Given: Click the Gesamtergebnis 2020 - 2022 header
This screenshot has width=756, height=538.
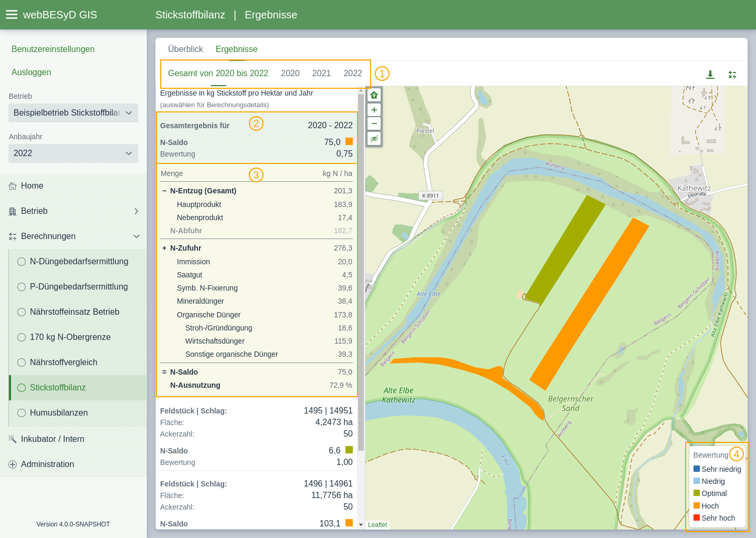Looking at the screenshot, I should pos(256,126).
